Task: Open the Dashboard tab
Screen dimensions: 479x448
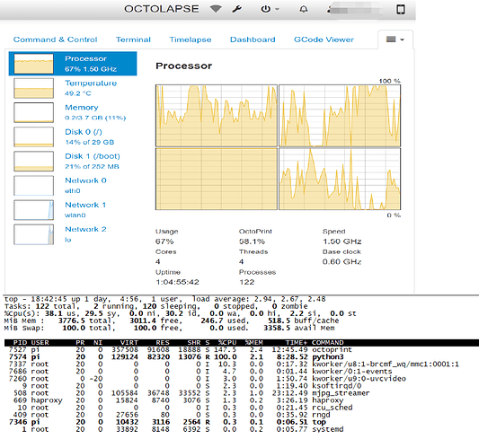Action: tap(253, 40)
